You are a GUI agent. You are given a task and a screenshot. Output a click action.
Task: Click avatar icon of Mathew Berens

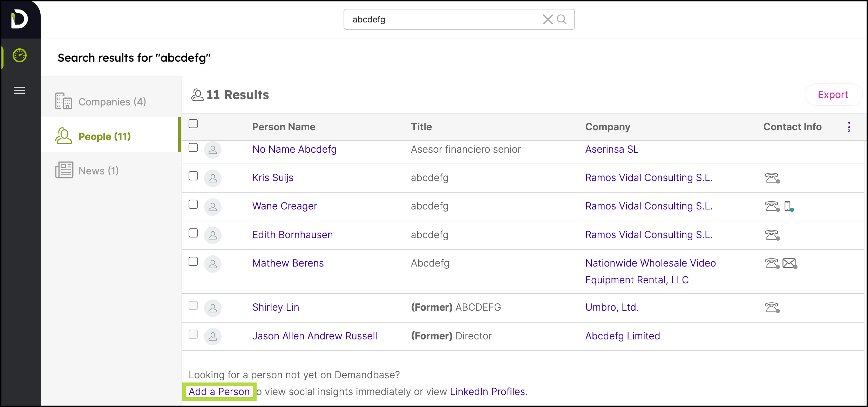point(213,264)
